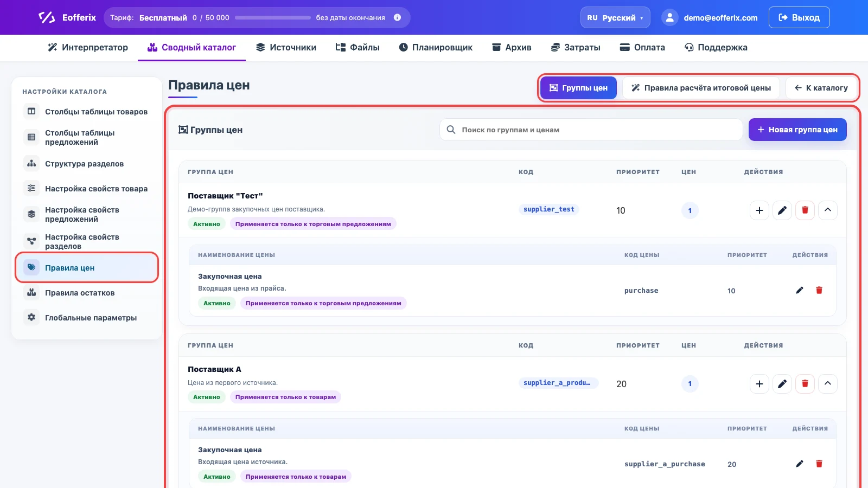
Task: Collapse the Поставщик "Тест" group chevron
Action: coord(828,210)
